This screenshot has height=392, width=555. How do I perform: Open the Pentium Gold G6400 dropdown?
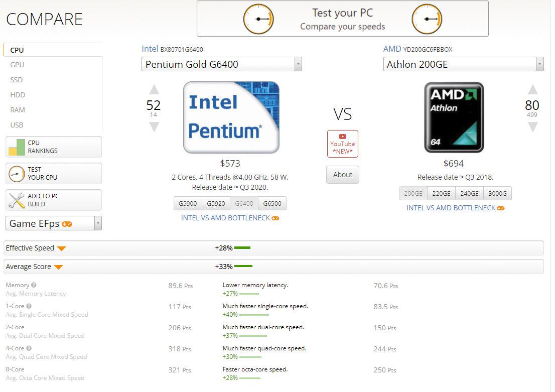tap(298, 64)
